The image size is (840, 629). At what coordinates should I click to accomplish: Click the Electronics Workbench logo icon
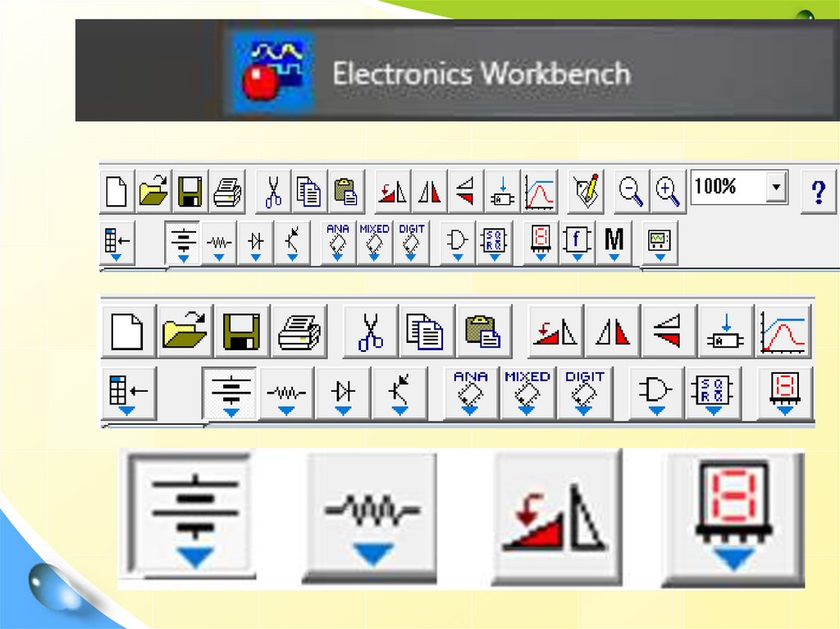click(273, 72)
